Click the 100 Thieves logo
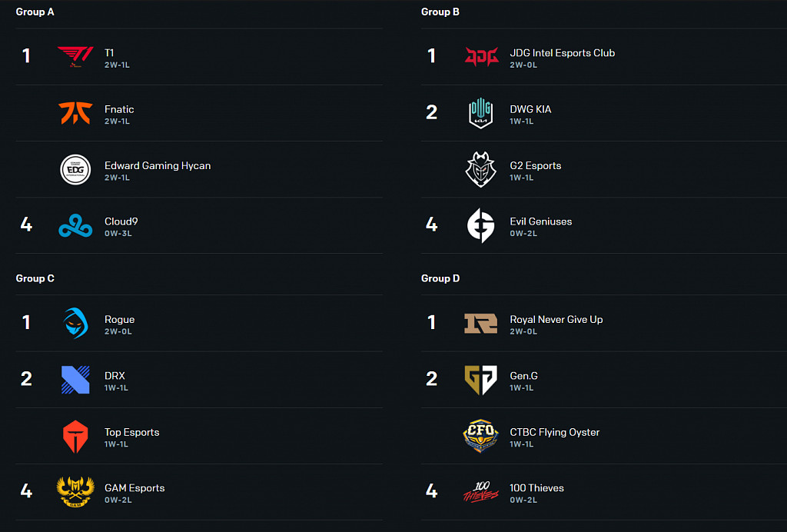Viewport: 787px width, 532px height. [x=481, y=492]
